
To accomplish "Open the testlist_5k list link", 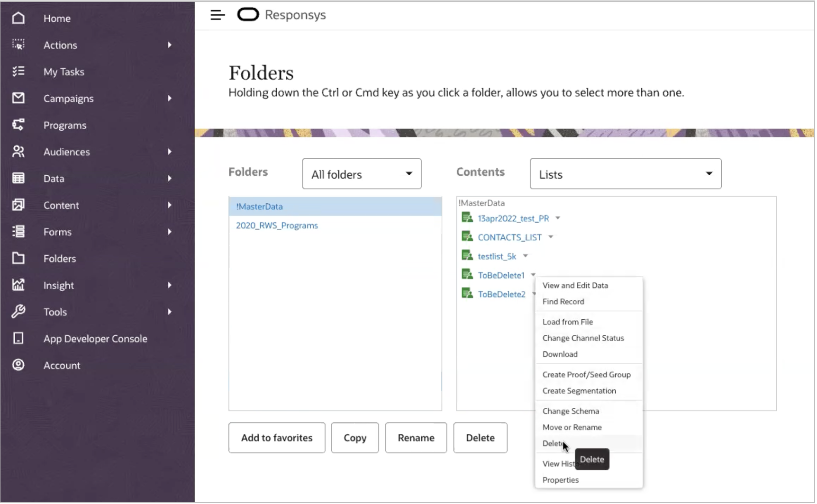I will (x=497, y=256).
